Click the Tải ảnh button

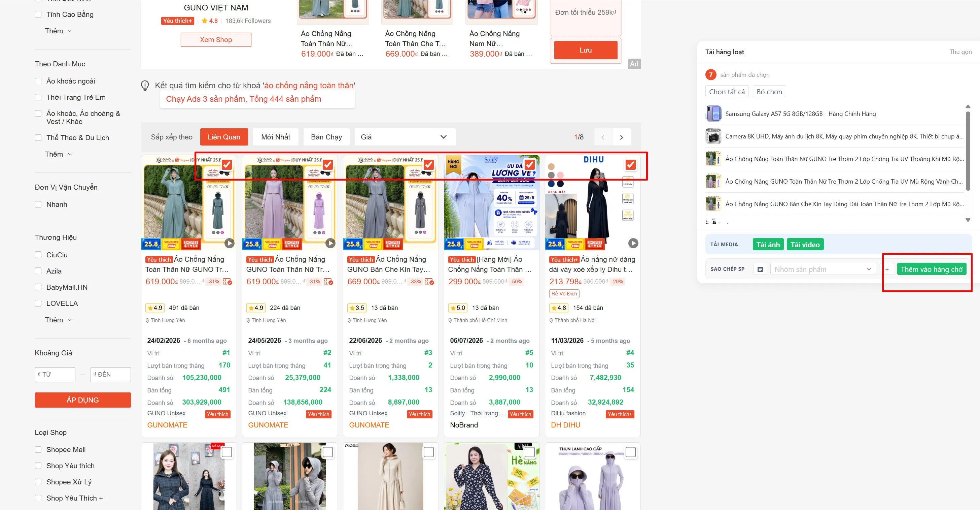point(768,245)
